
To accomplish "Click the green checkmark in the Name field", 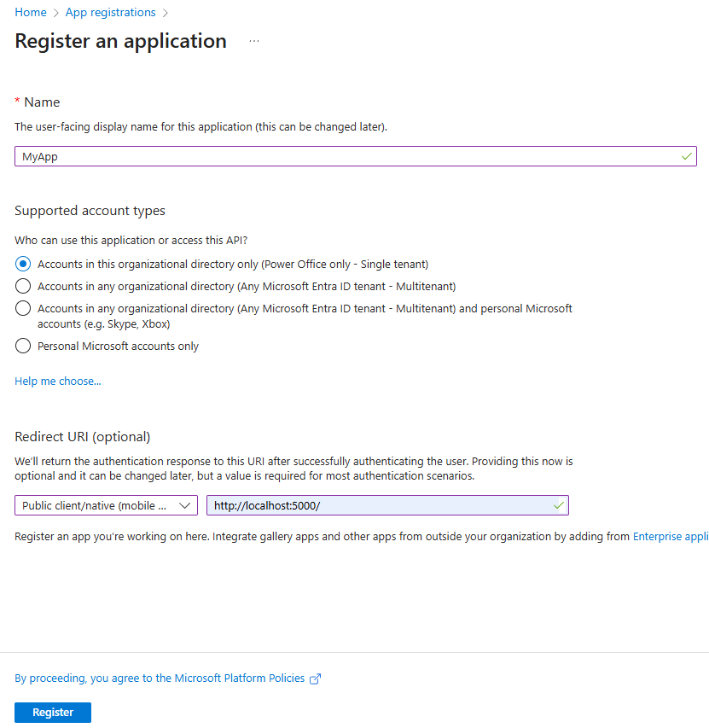I will 687,157.
